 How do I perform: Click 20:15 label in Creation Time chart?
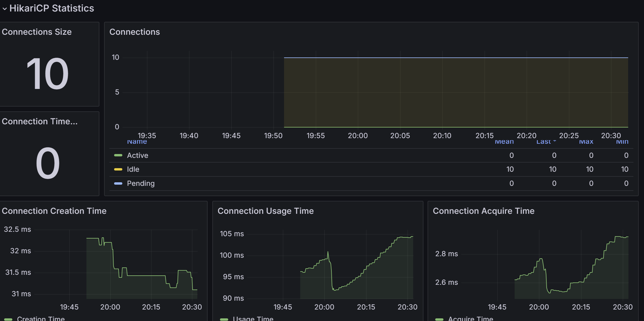coord(151,307)
